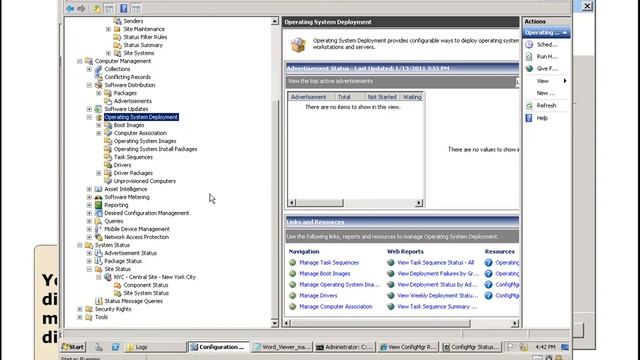Click the View Task Sequence Status globe icon
Viewport: 640px width, 360px height.
click(391, 263)
